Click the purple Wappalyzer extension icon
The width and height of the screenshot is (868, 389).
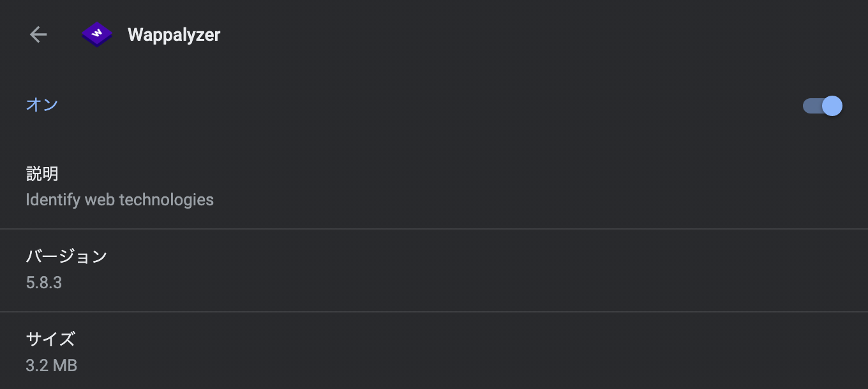click(x=96, y=34)
